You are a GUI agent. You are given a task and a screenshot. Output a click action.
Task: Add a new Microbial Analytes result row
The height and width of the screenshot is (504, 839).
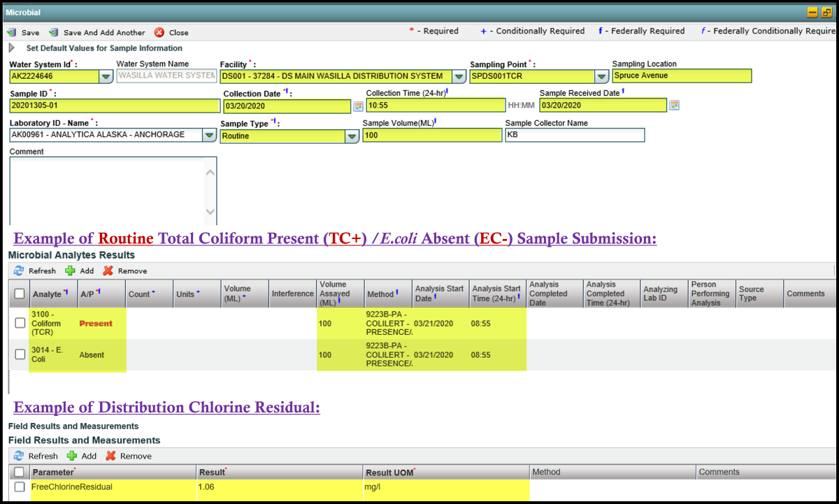70,271
